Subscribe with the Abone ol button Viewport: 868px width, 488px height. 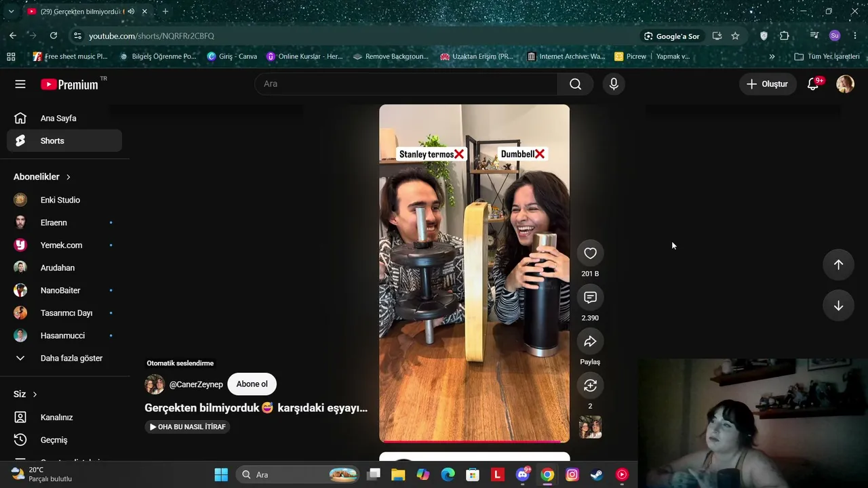pos(252,384)
